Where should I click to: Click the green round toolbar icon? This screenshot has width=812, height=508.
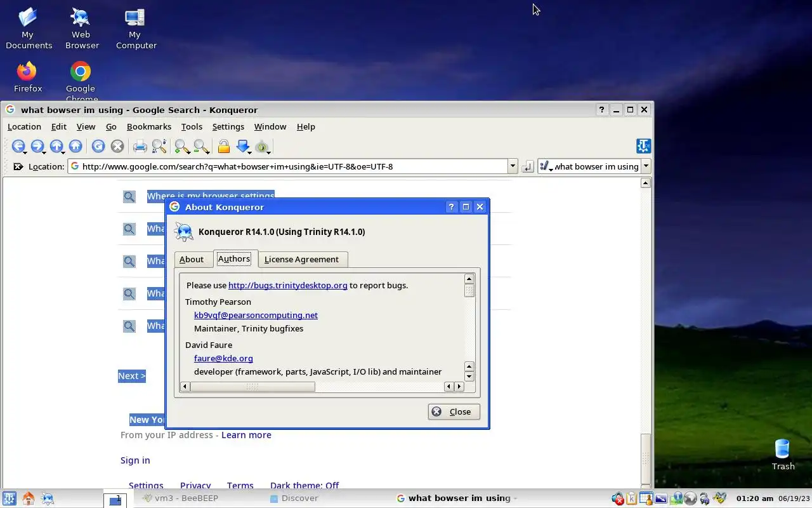[261, 147]
